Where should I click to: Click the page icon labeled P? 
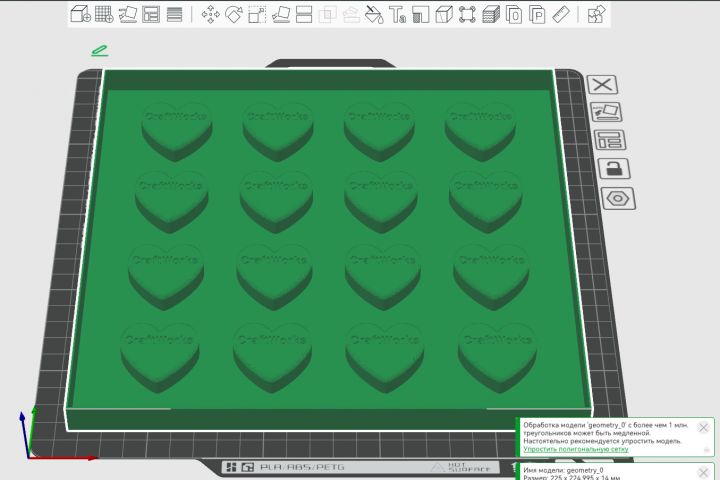537,14
